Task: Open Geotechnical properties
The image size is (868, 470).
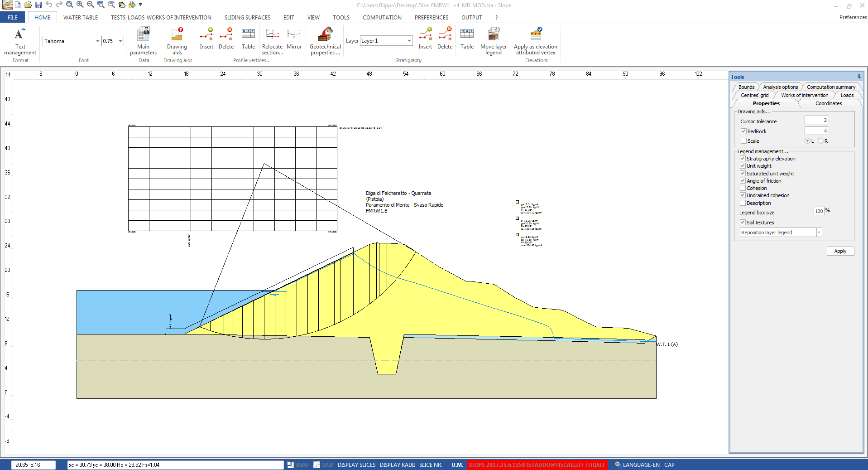Action: [325, 41]
